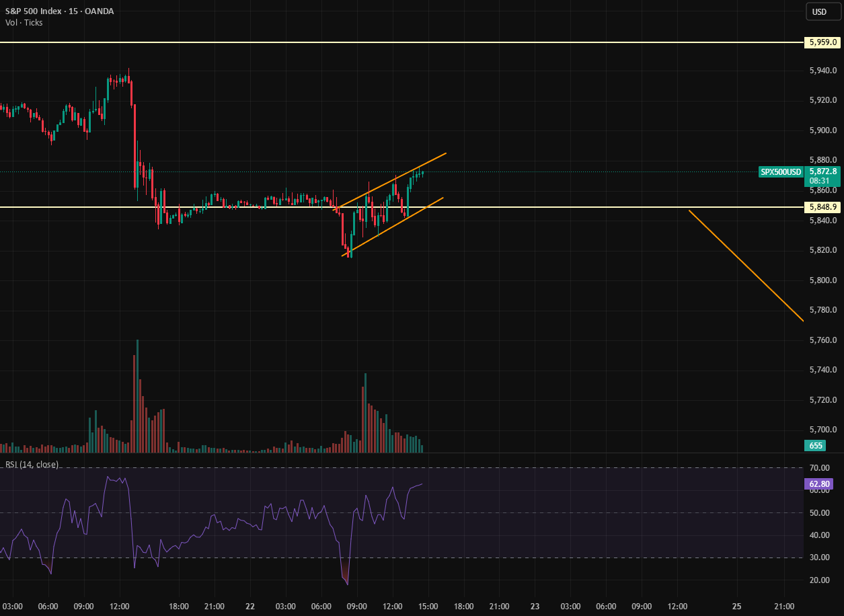The image size is (844, 616).
Task: Click the 70.00 RSI level label
Action: 818,467
